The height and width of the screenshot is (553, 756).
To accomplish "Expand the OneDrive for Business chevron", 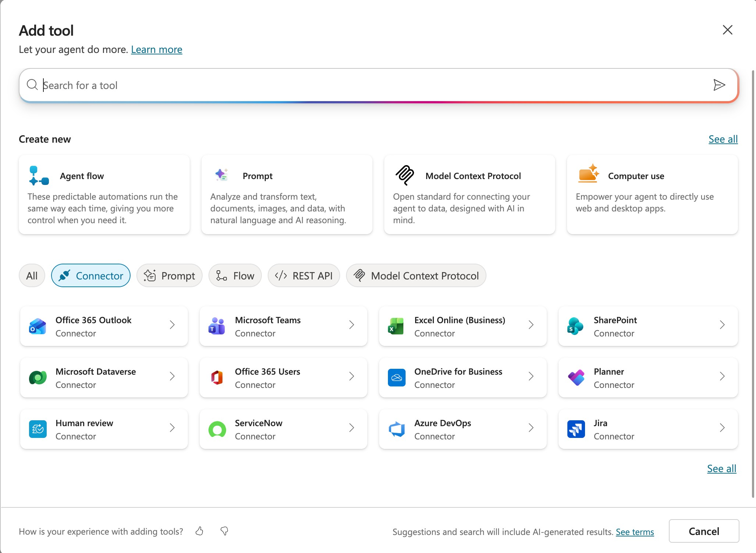I will tap(531, 376).
